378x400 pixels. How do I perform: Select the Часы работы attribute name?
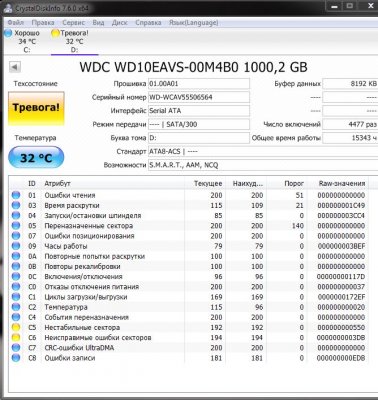click(66, 246)
